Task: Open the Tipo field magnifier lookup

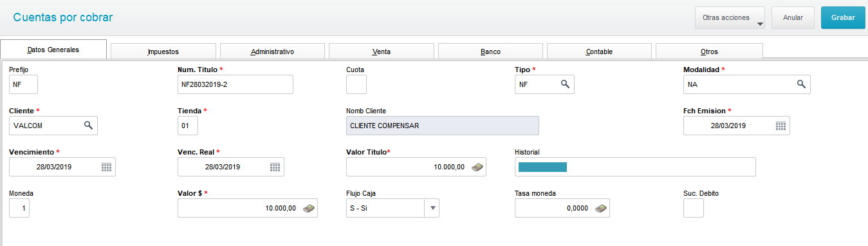Action: point(564,84)
